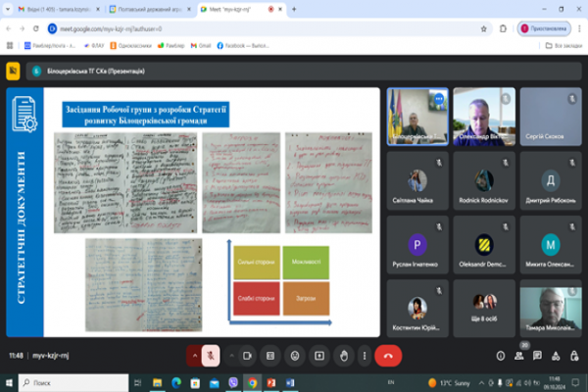
Task: Open Viber from the taskbar
Action: coord(233,382)
